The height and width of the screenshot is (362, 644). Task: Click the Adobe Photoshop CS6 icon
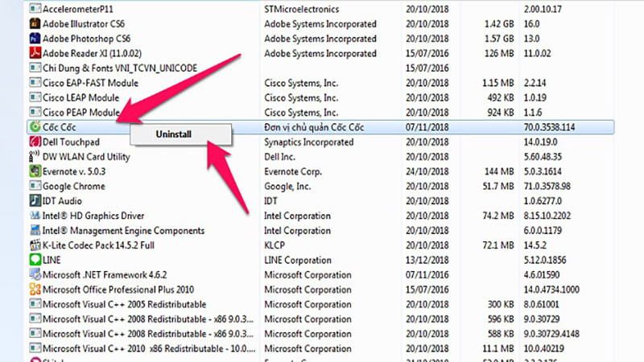(x=35, y=38)
